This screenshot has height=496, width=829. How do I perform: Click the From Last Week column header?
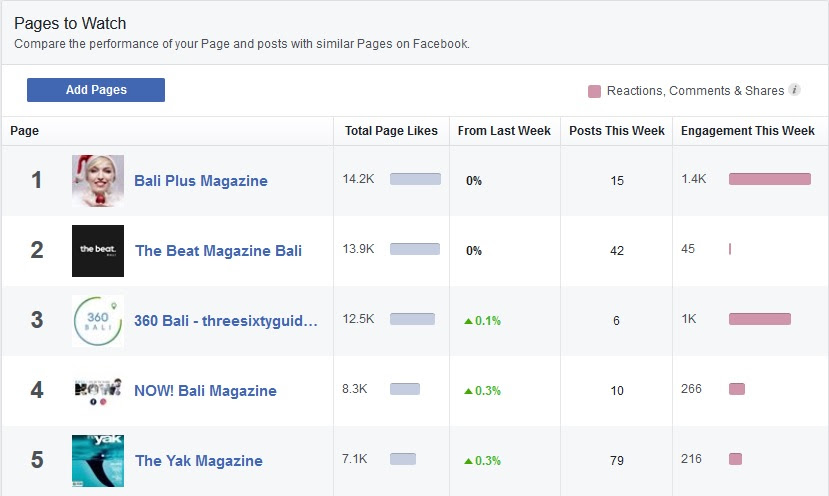(504, 131)
